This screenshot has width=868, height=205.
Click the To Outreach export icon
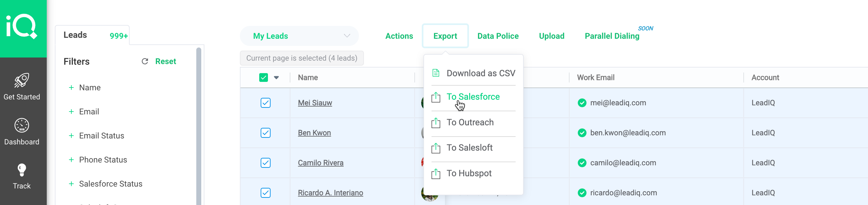point(436,122)
